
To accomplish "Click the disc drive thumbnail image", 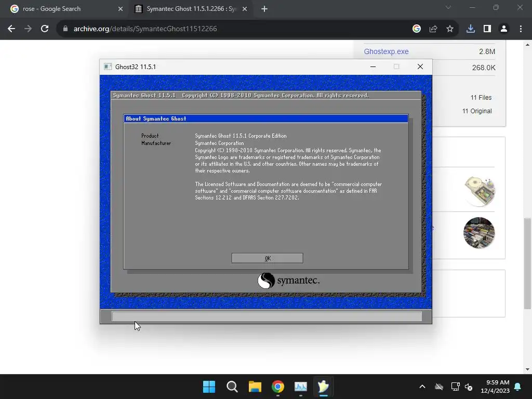I will (479, 191).
